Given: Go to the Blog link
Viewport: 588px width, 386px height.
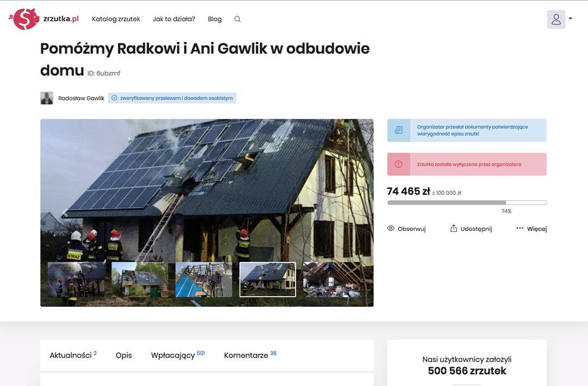Looking at the screenshot, I should (215, 19).
